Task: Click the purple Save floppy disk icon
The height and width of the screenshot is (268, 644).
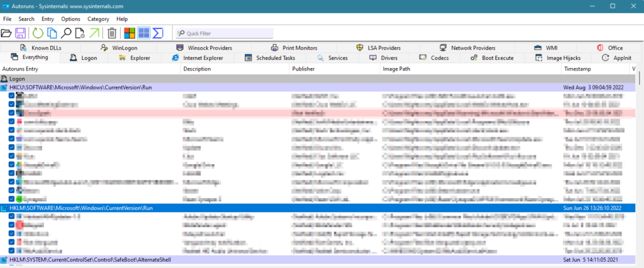Action: click(21, 33)
